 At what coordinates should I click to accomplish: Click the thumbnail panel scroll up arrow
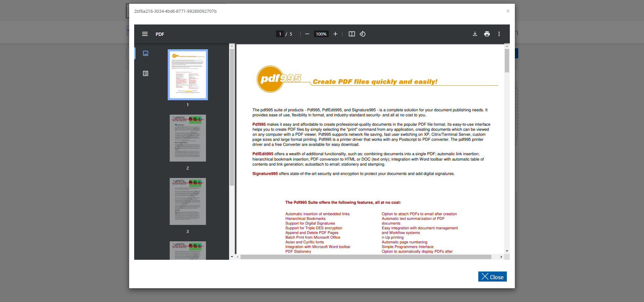pyautogui.click(x=232, y=46)
